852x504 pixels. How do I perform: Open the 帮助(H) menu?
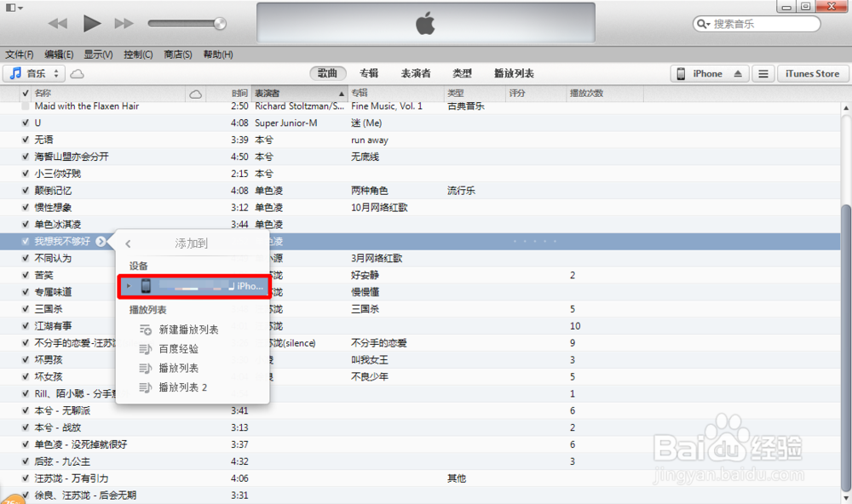click(218, 54)
